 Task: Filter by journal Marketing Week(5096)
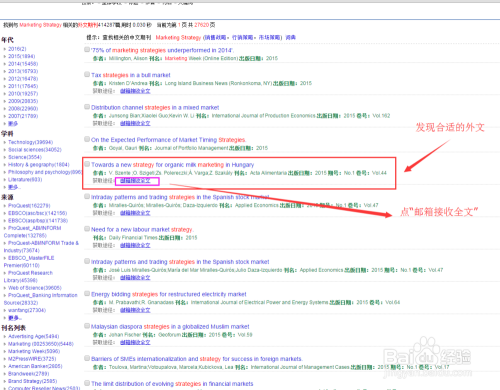coord(34,351)
